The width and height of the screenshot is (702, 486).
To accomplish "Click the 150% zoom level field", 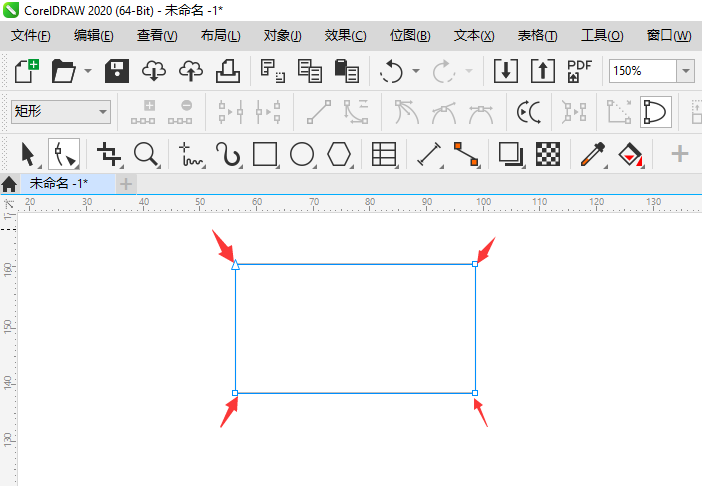I will pyautogui.click(x=642, y=71).
